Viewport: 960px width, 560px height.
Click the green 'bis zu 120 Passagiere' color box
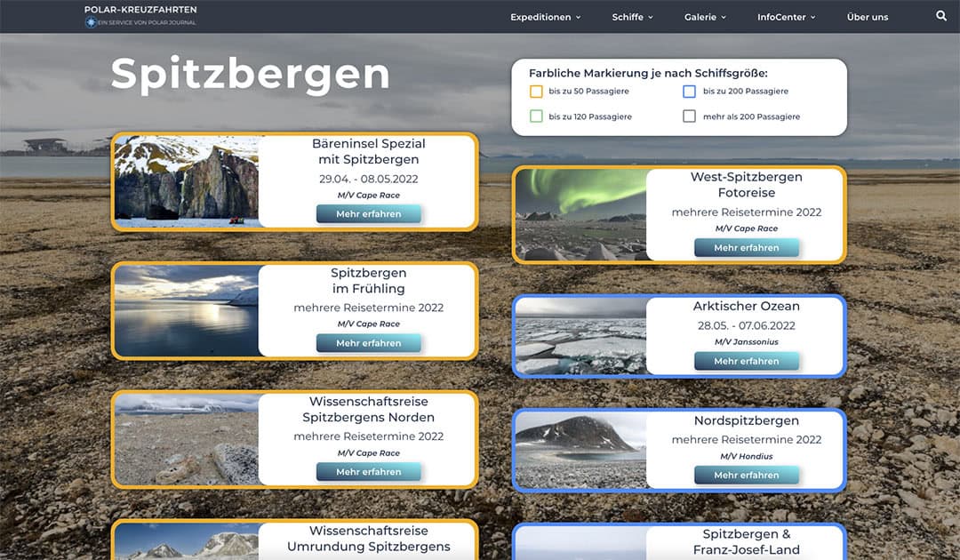tap(536, 116)
